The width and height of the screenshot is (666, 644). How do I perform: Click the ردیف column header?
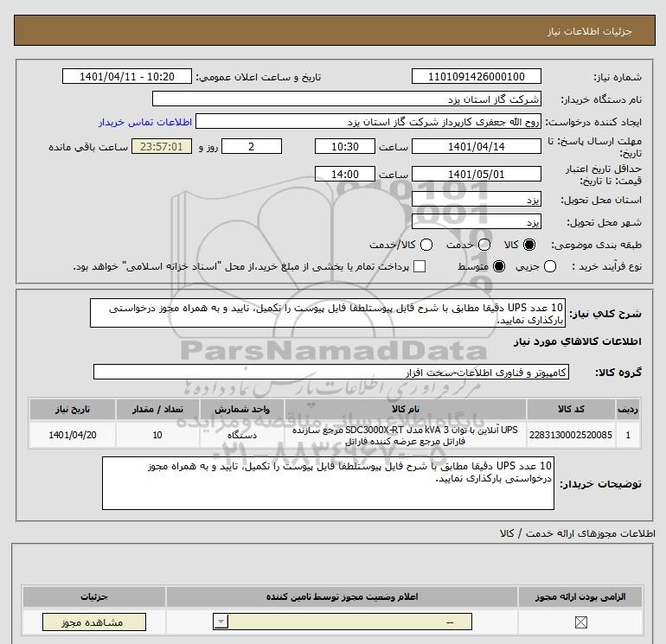tap(628, 409)
